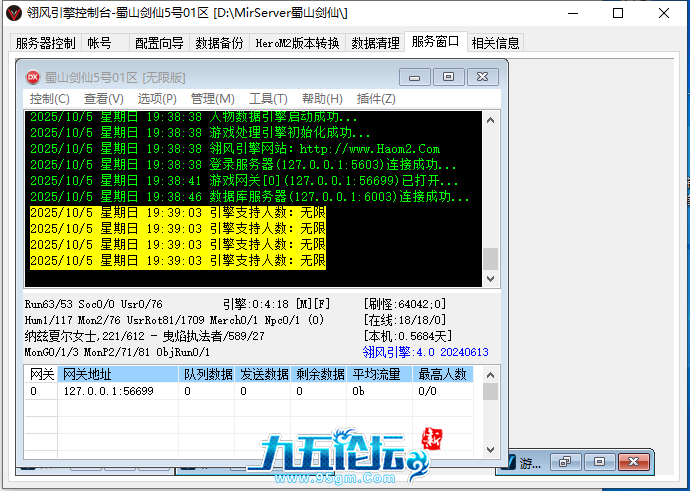Click the 翎风引擎:4.0 version link

pyautogui.click(x=425, y=352)
